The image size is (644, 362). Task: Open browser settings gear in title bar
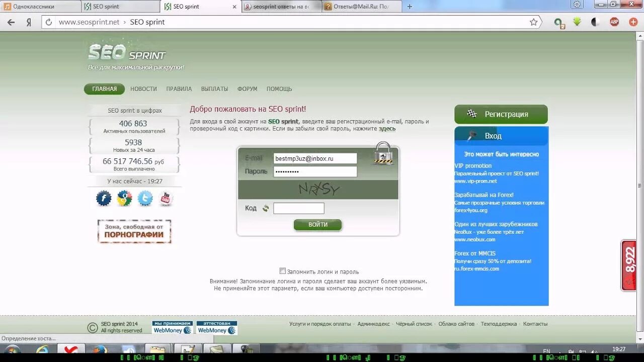(x=577, y=5)
